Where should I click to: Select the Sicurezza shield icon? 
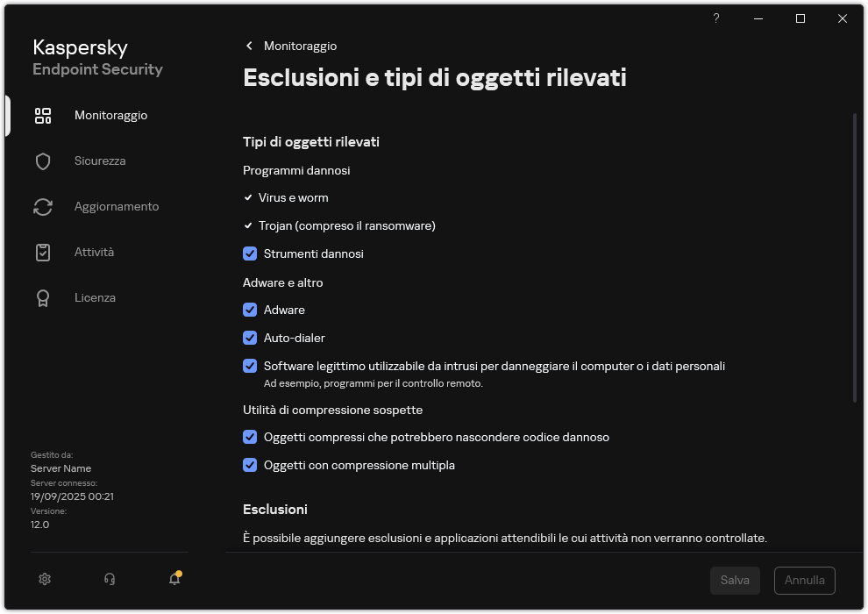(43, 161)
